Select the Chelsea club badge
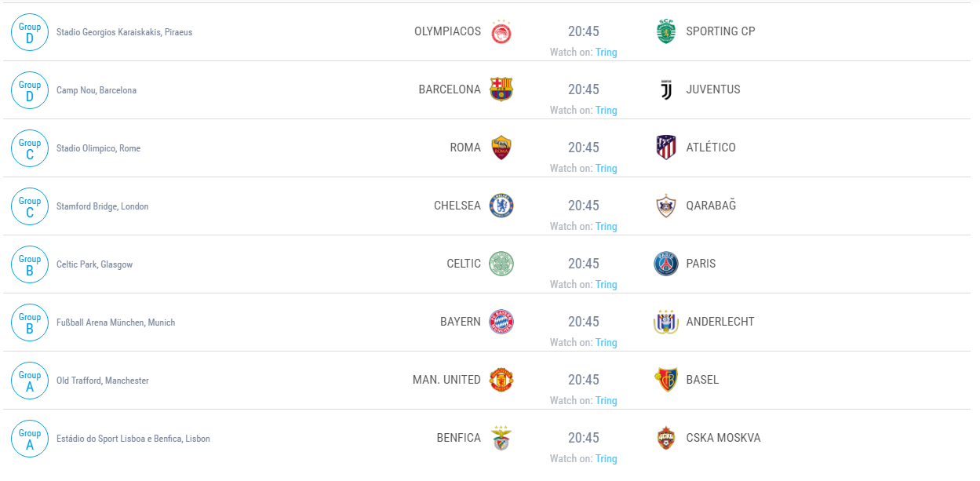This screenshot has height=481, width=980. coord(501,206)
